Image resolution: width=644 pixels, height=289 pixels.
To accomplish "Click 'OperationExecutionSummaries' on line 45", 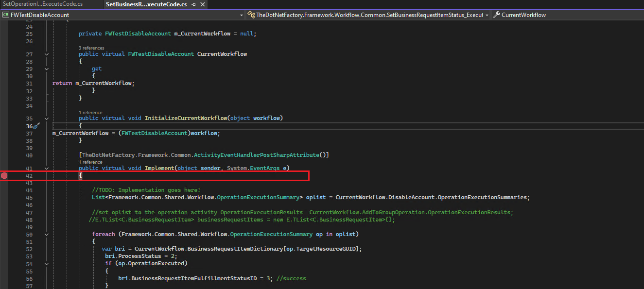I will pyautogui.click(x=483, y=198).
